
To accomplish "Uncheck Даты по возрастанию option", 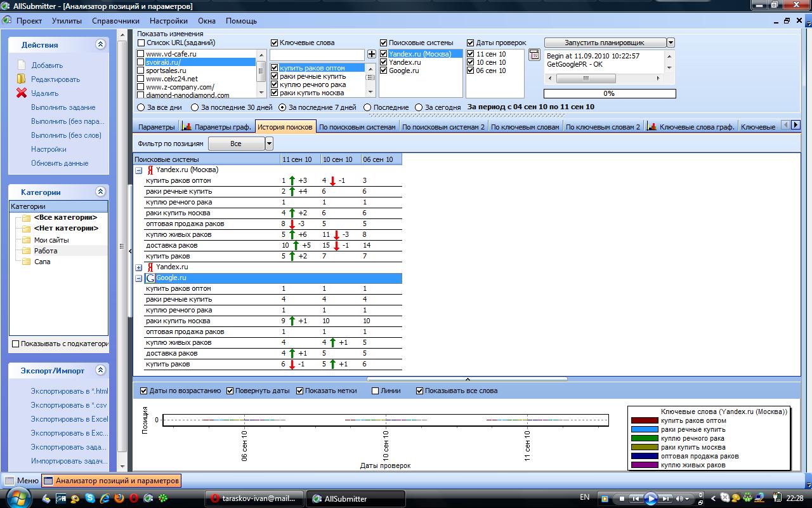I will point(143,391).
